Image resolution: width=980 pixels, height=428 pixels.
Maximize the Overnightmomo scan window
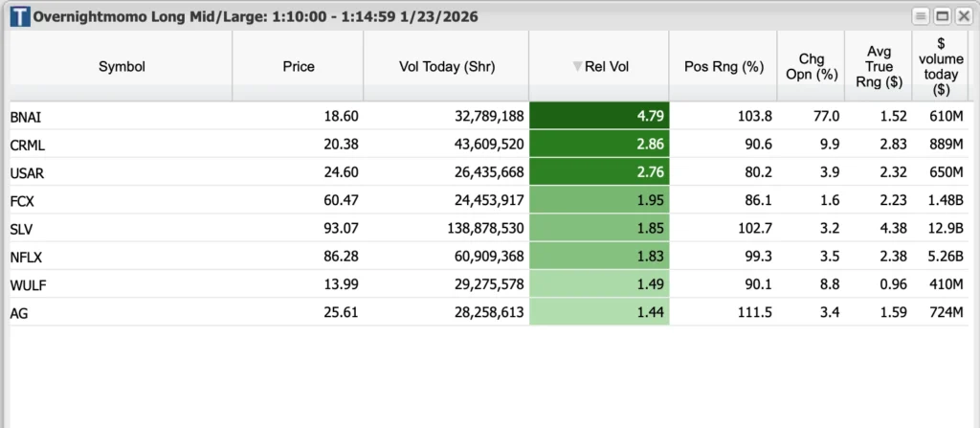tap(942, 16)
